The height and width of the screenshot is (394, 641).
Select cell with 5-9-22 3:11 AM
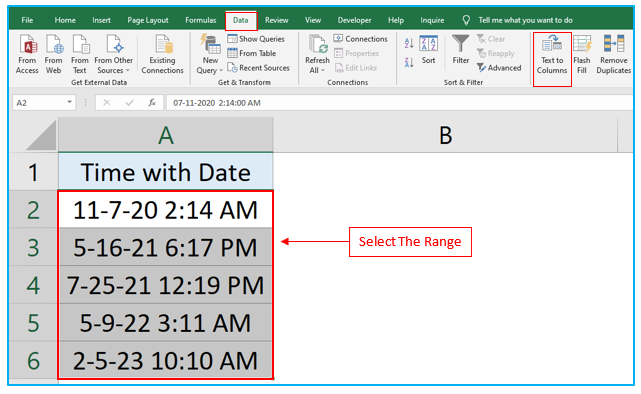[x=166, y=322]
